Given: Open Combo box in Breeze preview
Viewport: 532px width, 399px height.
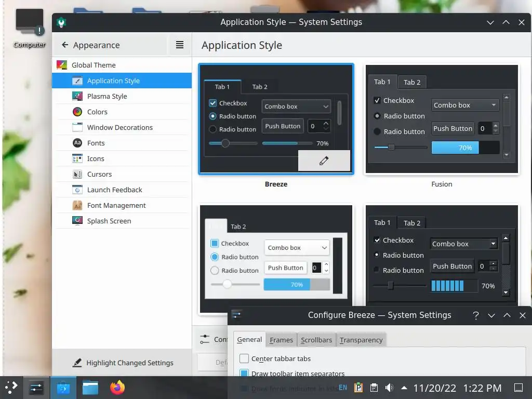Looking at the screenshot, I should pos(296,106).
